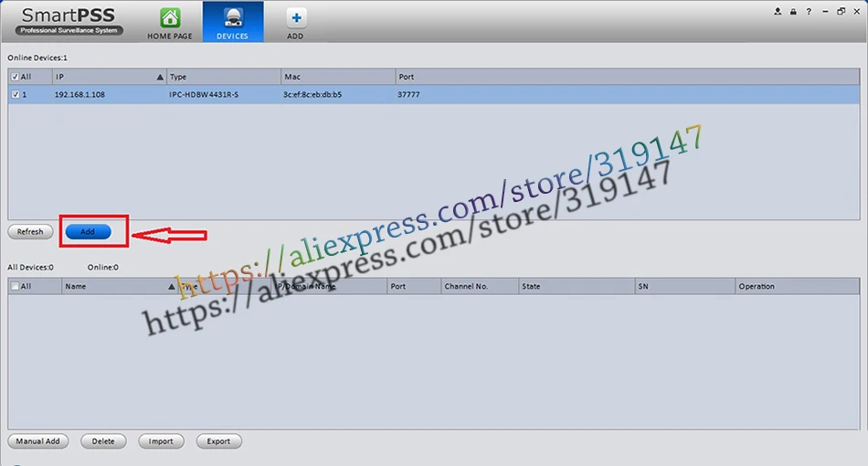Minimize the SmartPSS window
Viewport: 868px width, 466px height.
coord(825,11)
